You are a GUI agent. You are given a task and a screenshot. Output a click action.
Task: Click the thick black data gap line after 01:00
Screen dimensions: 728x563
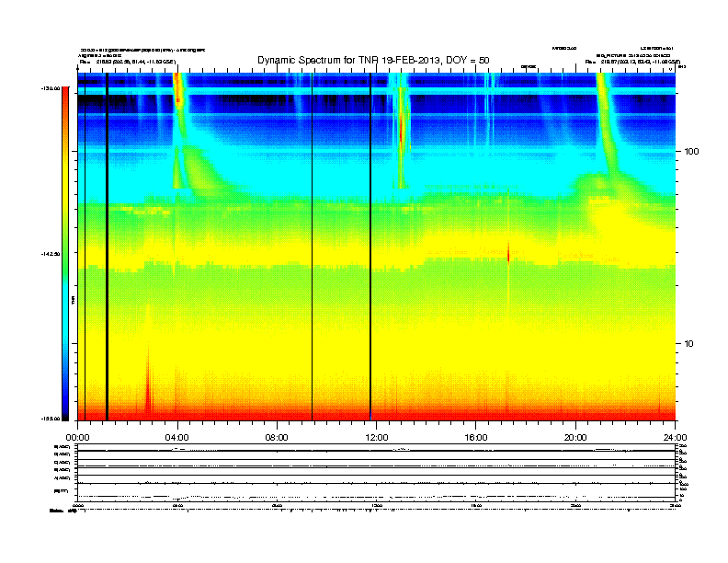tap(107, 247)
